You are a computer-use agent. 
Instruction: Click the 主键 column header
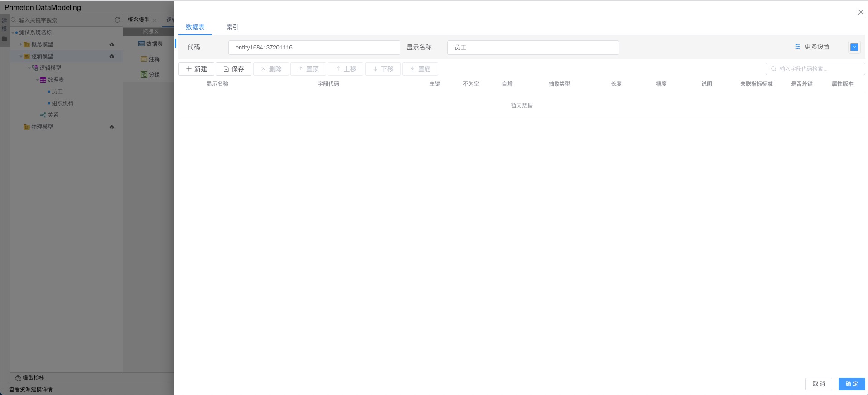(435, 84)
